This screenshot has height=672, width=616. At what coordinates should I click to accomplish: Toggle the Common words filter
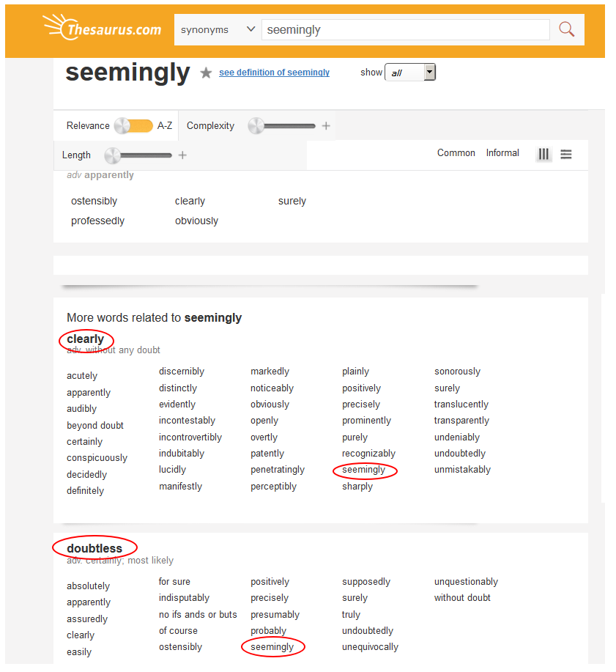pos(456,153)
